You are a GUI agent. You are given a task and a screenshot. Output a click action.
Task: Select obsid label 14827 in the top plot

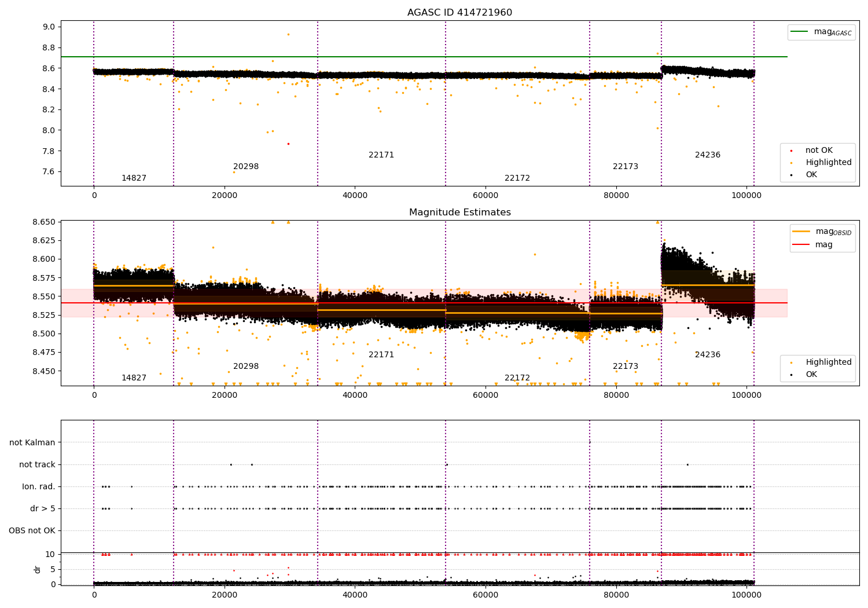[x=134, y=178]
